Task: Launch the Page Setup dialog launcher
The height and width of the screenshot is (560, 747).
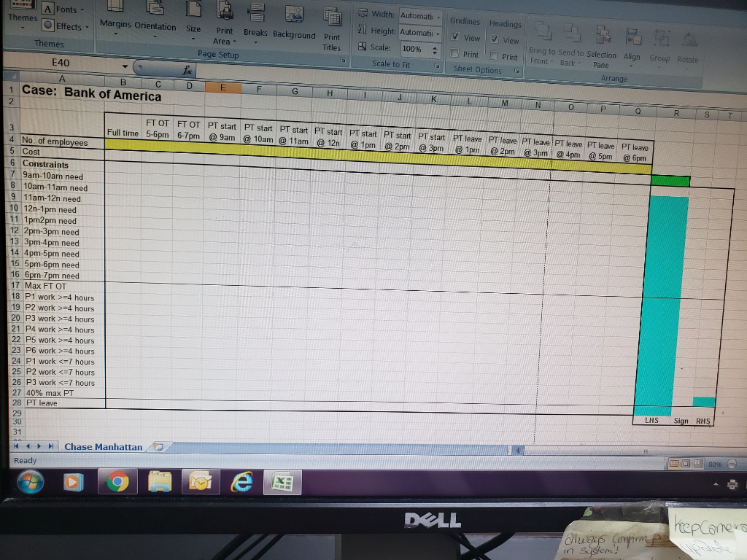Action: 342,60
